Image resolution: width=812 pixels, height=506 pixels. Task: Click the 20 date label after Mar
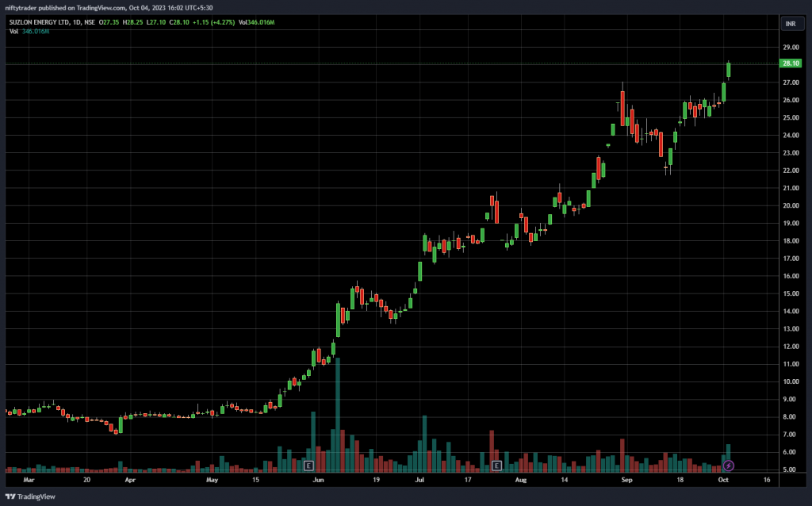tap(86, 480)
